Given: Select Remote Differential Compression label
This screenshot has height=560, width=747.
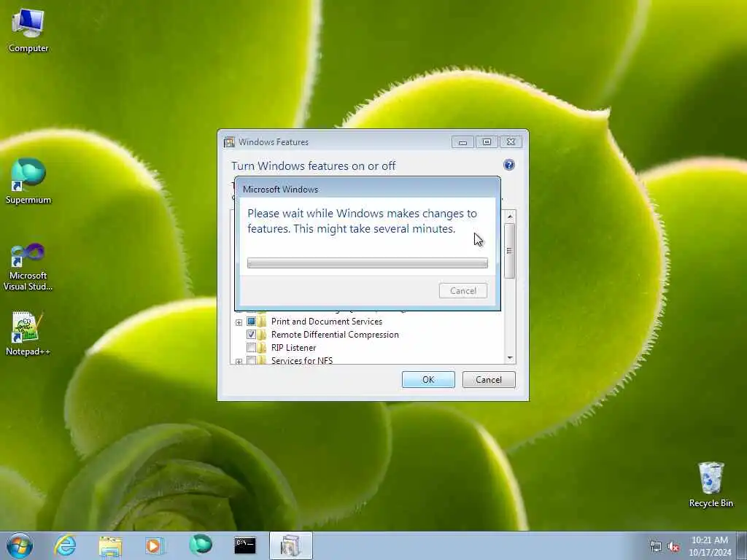Looking at the screenshot, I should pos(335,334).
